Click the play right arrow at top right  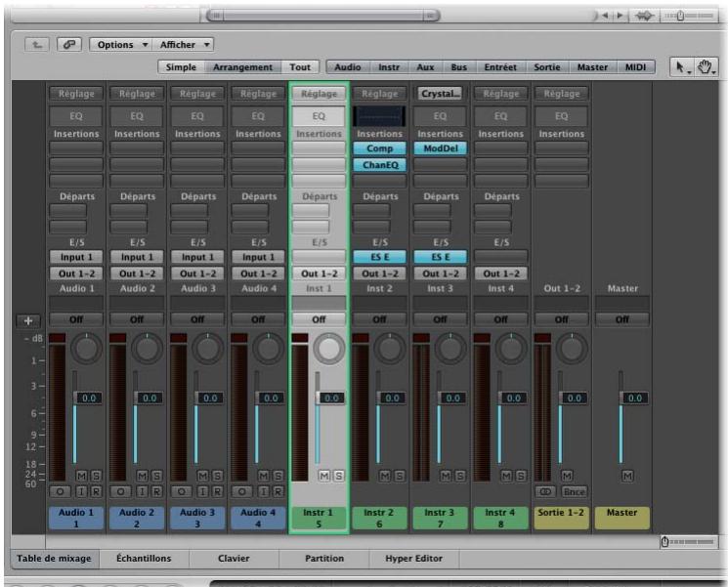(620, 16)
